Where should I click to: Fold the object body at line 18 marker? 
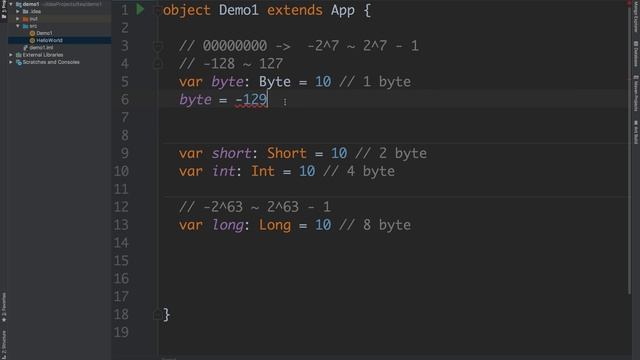(158, 315)
